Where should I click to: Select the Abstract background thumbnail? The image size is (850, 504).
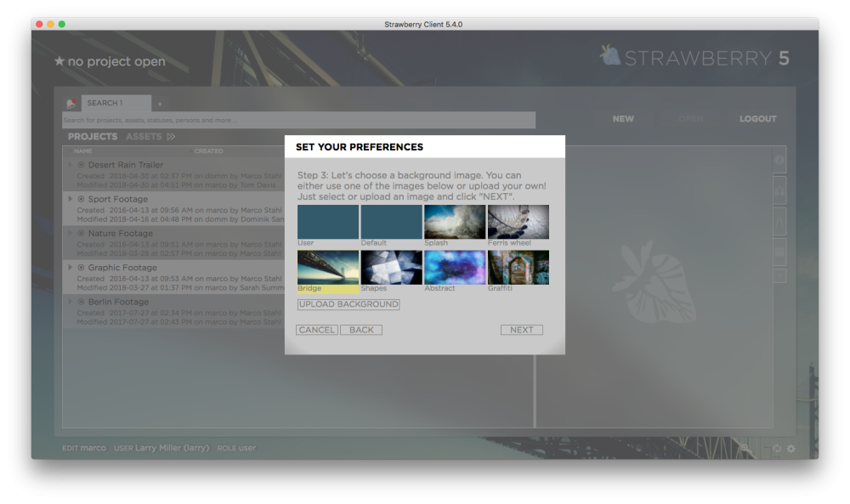(x=455, y=267)
